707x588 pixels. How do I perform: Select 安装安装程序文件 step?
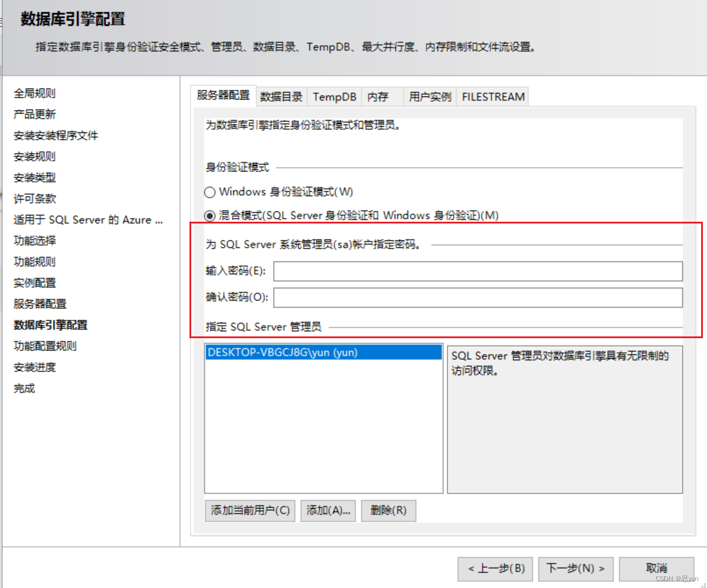(56, 135)
